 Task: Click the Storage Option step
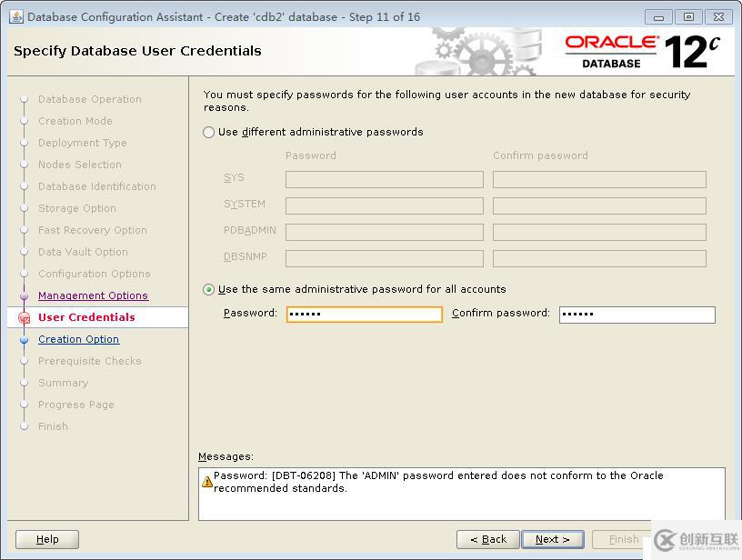[77, 208]
